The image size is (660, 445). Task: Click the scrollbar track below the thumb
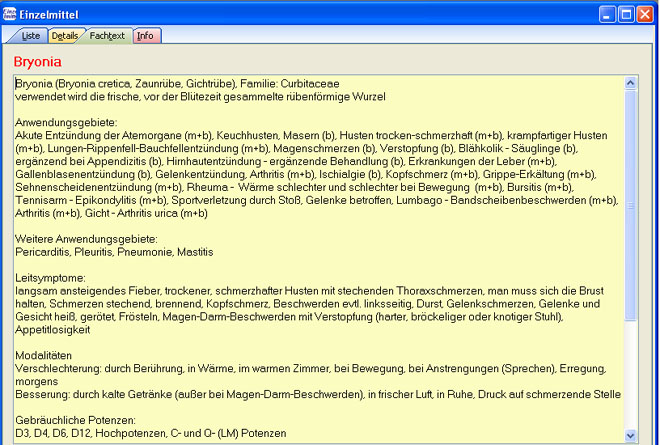click(630, 380)
